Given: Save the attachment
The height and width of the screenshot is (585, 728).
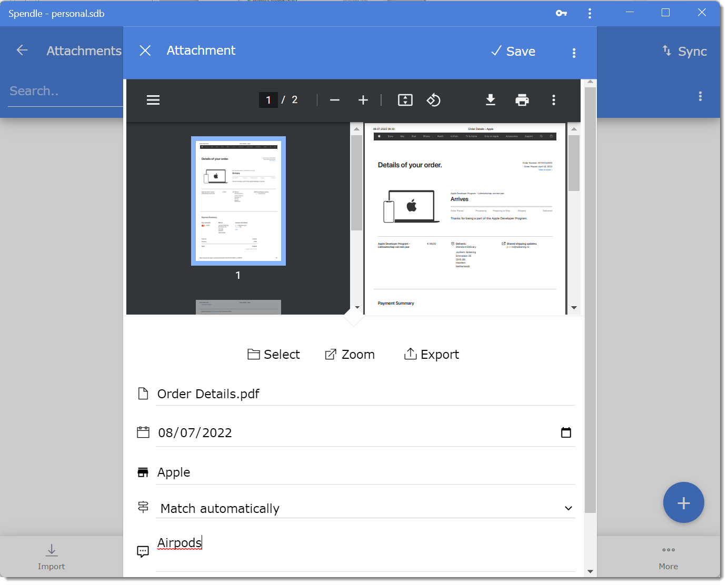Looking at the screenshot, I should (x=513, y=51).
